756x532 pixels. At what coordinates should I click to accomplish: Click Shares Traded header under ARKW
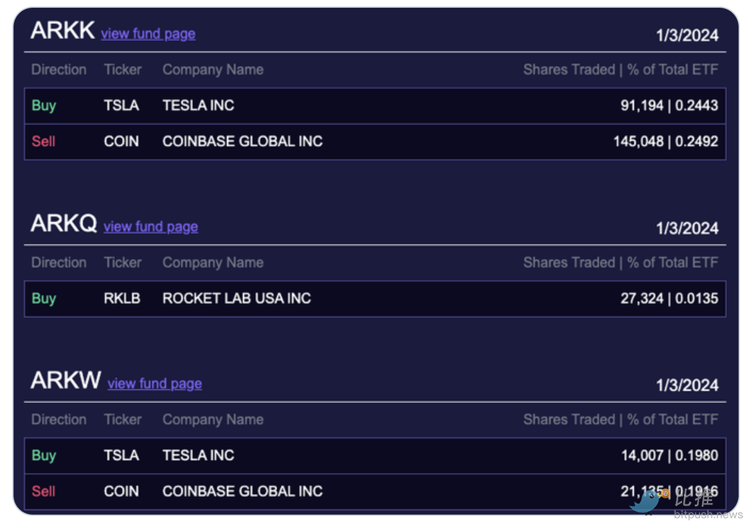click(569, 420)
